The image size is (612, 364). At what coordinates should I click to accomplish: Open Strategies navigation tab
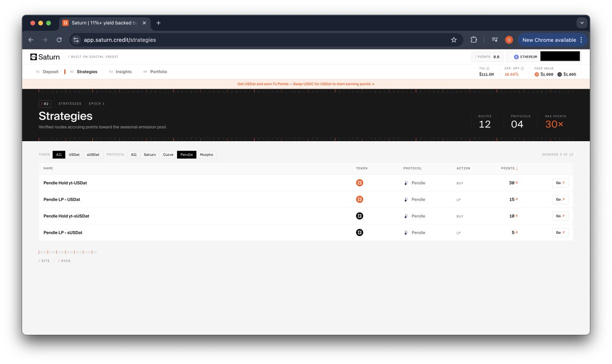tap(84, 72)
